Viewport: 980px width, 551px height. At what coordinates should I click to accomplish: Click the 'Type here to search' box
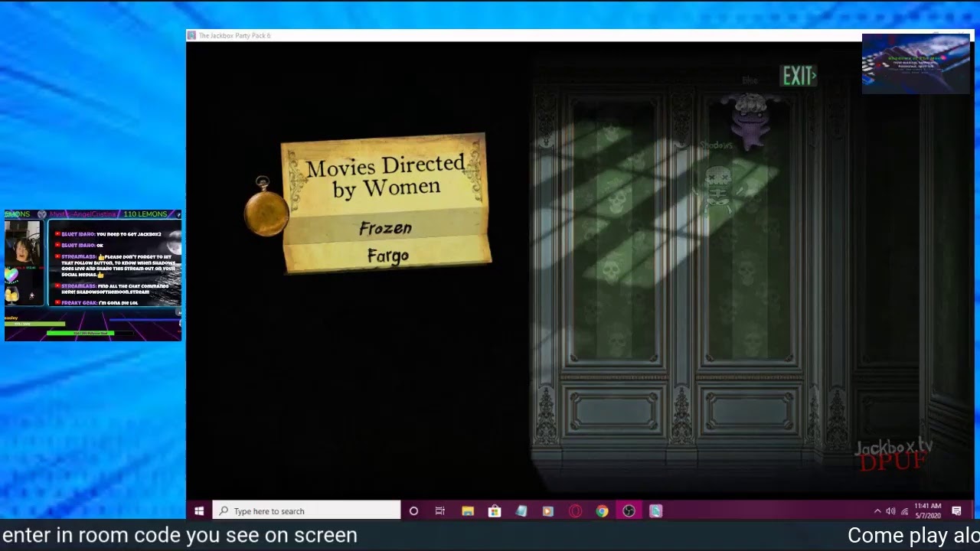(306, 511)
